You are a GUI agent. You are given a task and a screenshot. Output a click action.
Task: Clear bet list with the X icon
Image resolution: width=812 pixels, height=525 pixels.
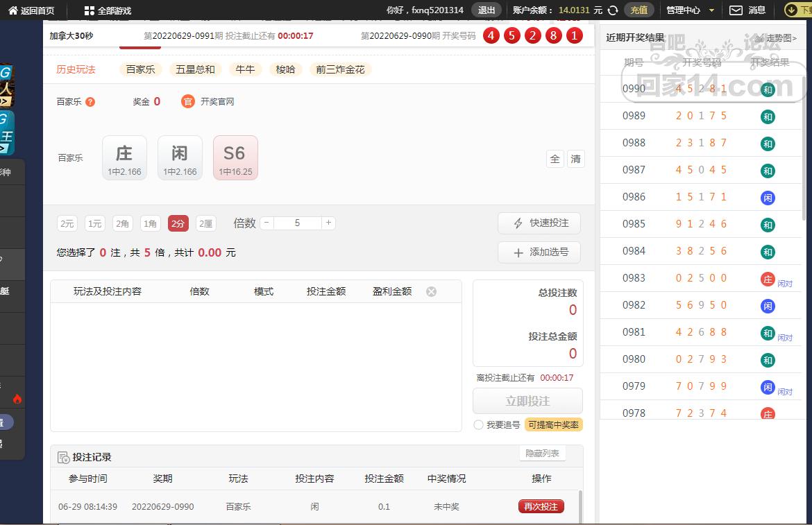431,292
